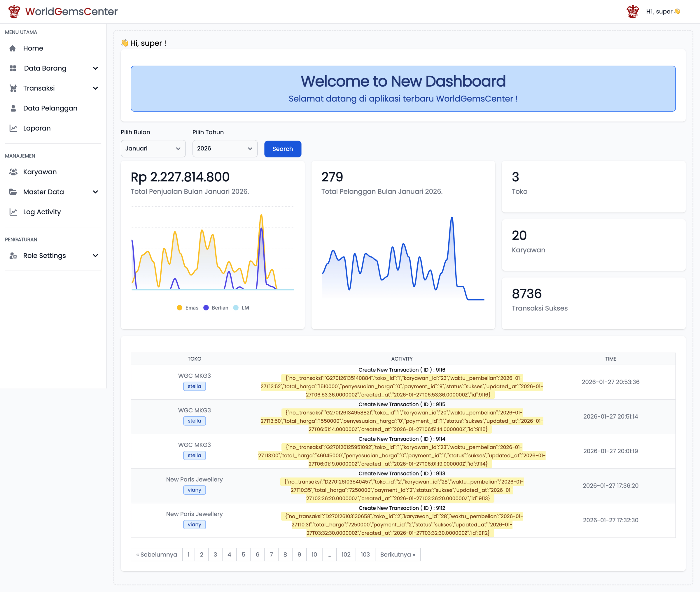Click the Hi, super user greeting

pyautogui.click(x=663, y=11)
